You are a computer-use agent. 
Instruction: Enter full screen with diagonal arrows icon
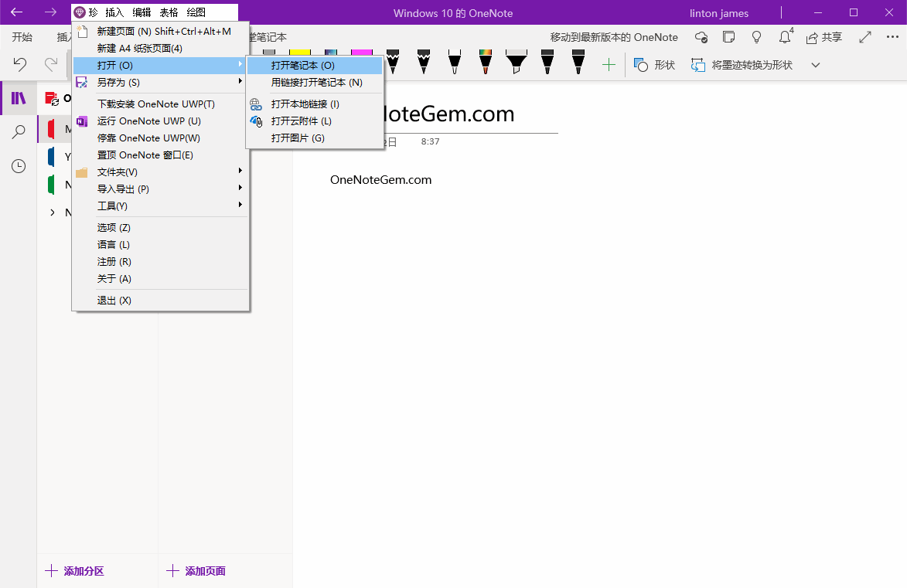[865, 37]
